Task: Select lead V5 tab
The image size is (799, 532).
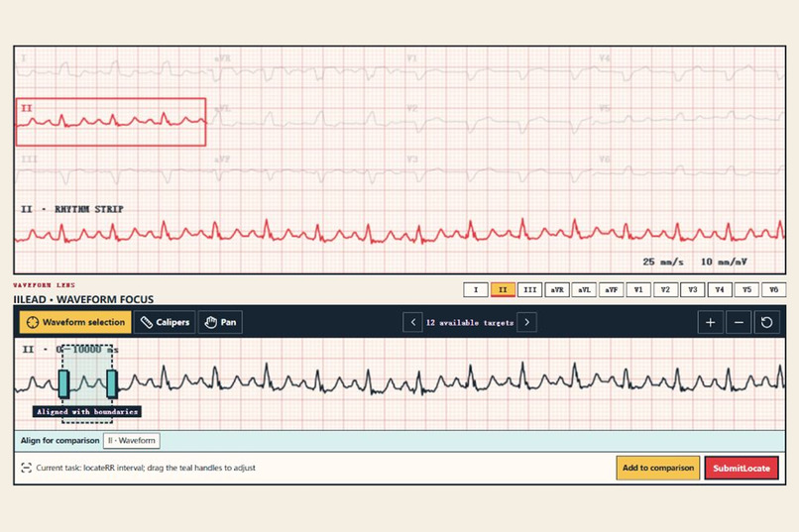Action: click(746, 289)
